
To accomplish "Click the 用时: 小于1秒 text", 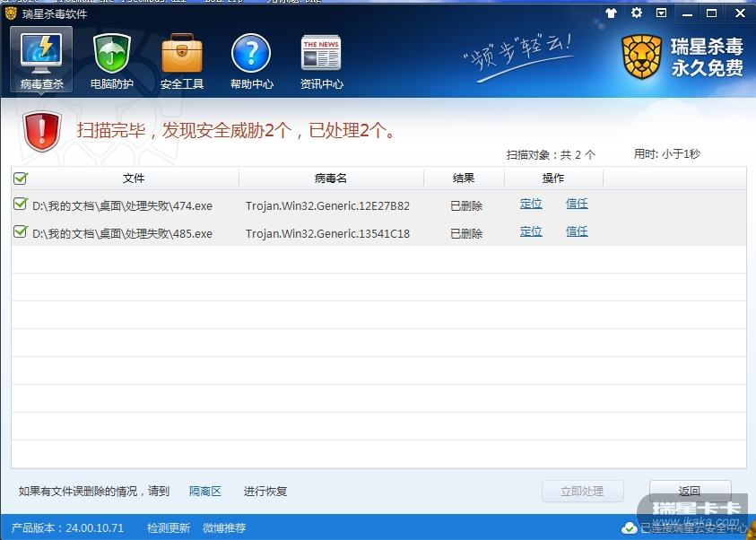I will click(x=667, y=153).
